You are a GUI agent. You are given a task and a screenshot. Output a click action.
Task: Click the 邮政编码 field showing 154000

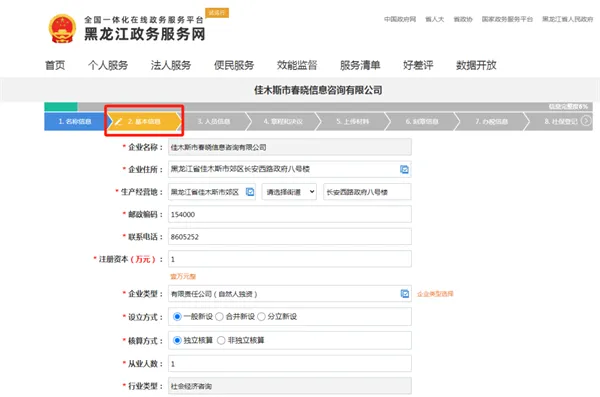[x=290, y=214]
